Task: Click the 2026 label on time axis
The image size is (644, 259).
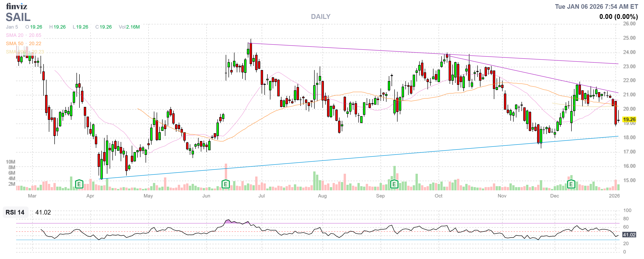Action: click(614, 196)
